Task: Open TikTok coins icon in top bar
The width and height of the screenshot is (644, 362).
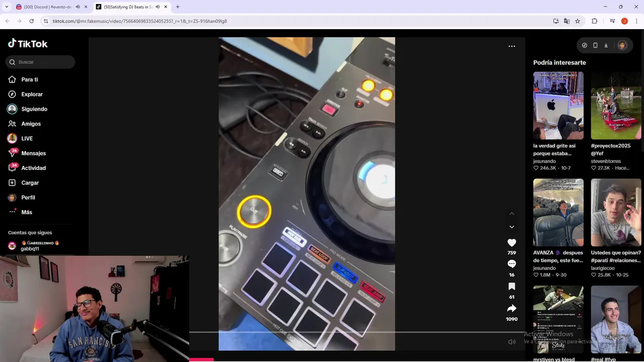Action: [584, 45]
